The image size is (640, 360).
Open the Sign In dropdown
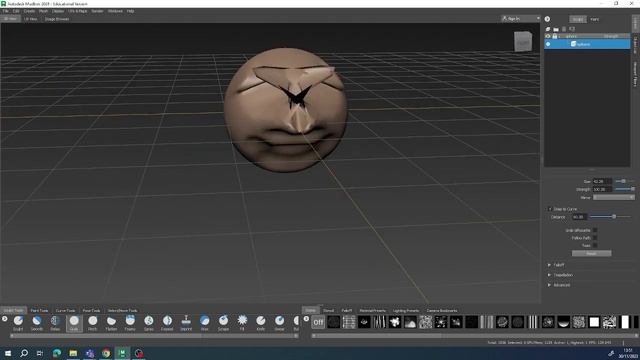520,19
